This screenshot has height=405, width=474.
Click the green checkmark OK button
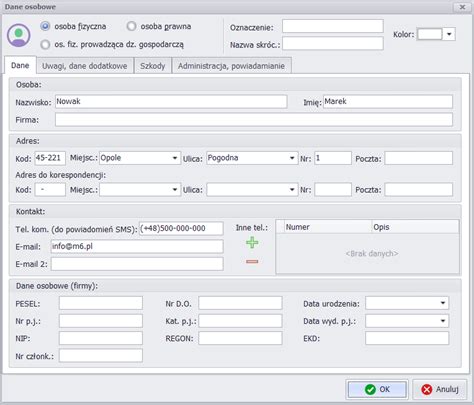click(x=377, y=389)
